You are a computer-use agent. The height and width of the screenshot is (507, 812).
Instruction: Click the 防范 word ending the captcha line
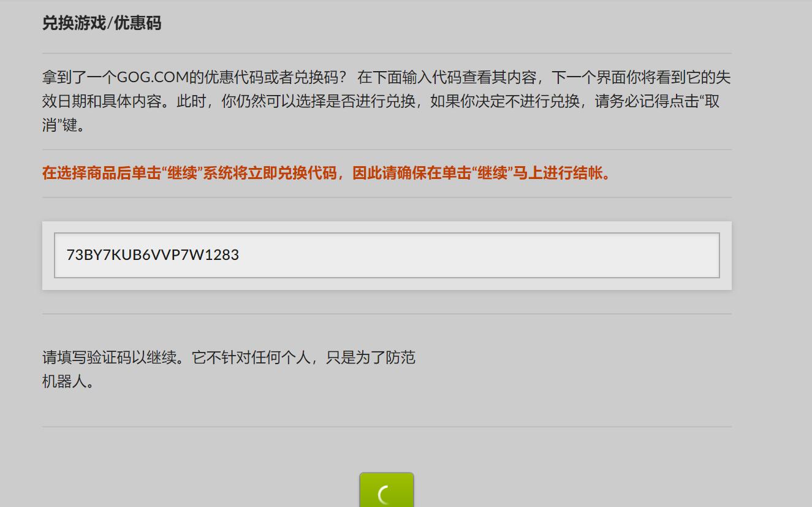pos(401,357)
